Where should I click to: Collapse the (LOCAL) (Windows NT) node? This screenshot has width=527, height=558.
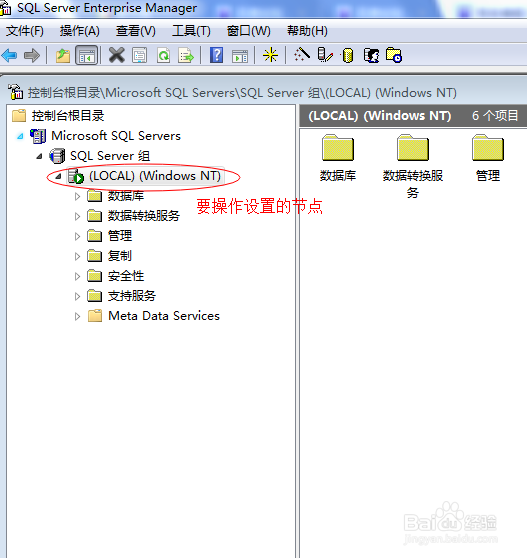[x=59, y=176]
